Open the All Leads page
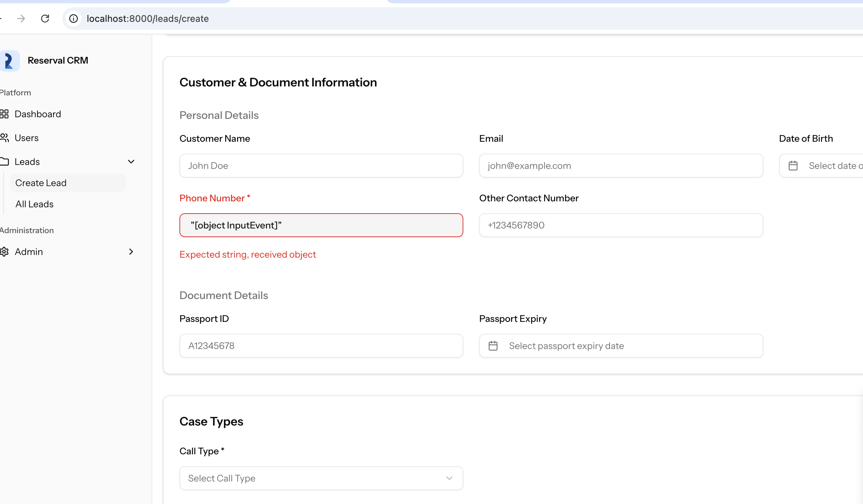This screenshot has height=504, width=863. click(34, 204)
